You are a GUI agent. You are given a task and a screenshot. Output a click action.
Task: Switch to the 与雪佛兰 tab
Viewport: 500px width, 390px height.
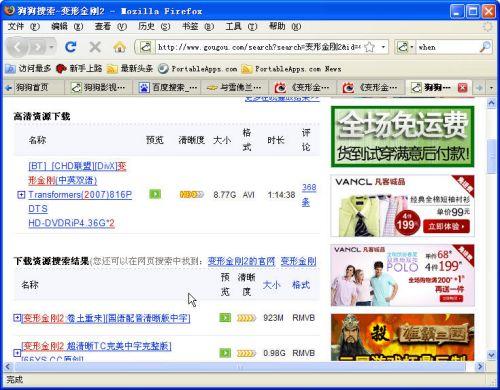click(235, 88)
